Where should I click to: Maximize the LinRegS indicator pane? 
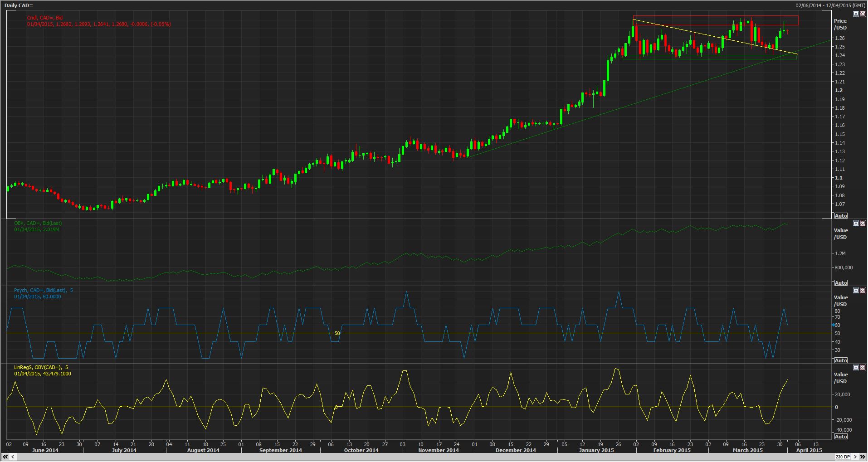(856, 367)
